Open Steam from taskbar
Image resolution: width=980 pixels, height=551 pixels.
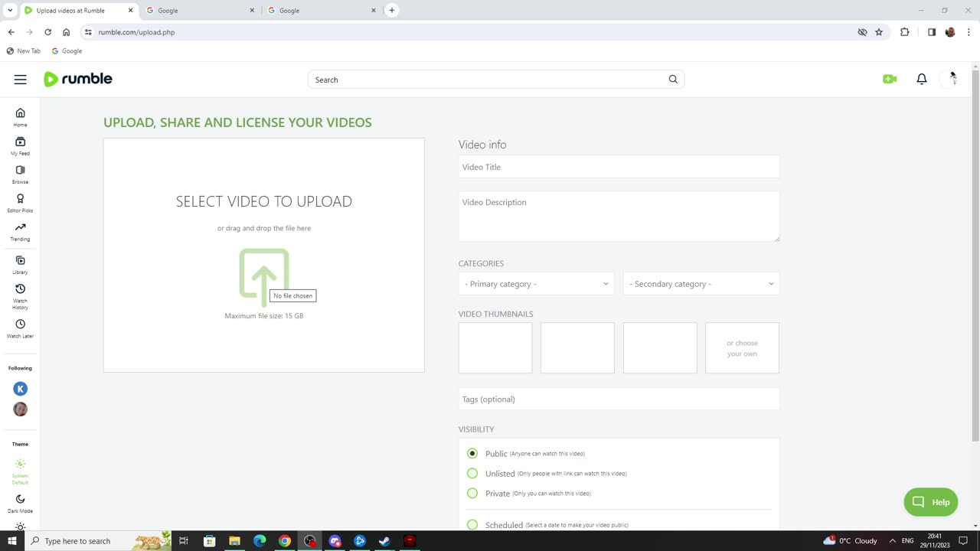pos(384,541)
